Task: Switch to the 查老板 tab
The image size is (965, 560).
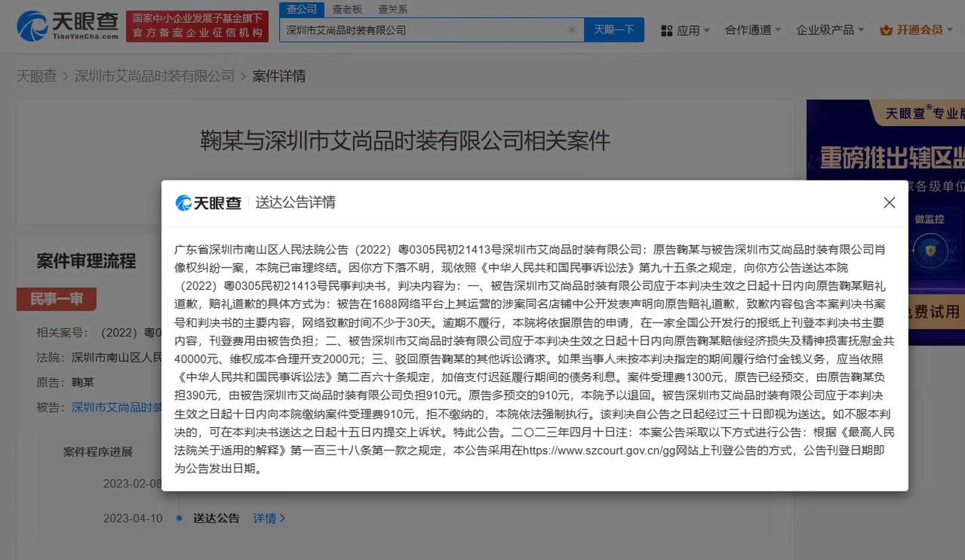Action: click(347, 9)
